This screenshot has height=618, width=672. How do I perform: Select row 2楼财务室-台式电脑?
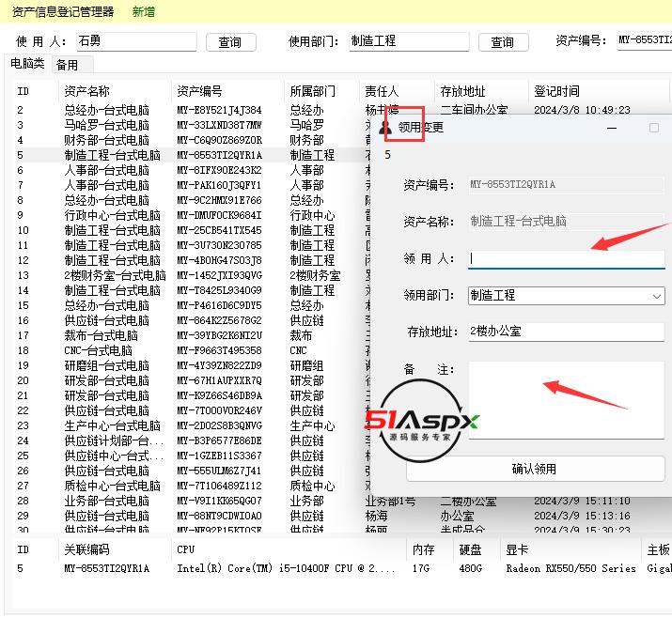tap(115, 275)
